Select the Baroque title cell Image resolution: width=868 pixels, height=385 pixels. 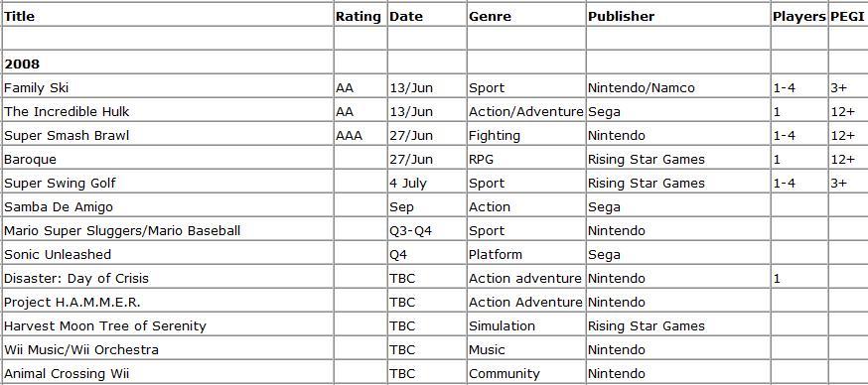pos(167,159)
